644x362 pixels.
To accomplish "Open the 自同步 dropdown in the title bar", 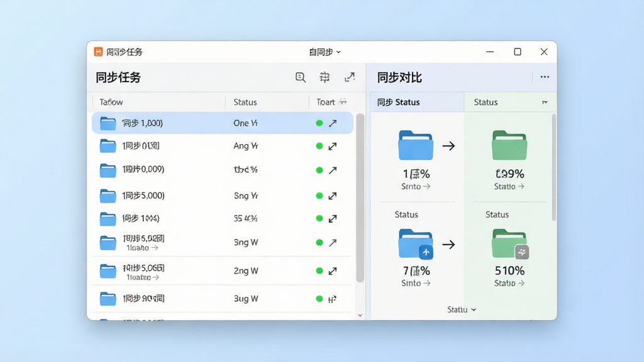I will tap(325, 52).
